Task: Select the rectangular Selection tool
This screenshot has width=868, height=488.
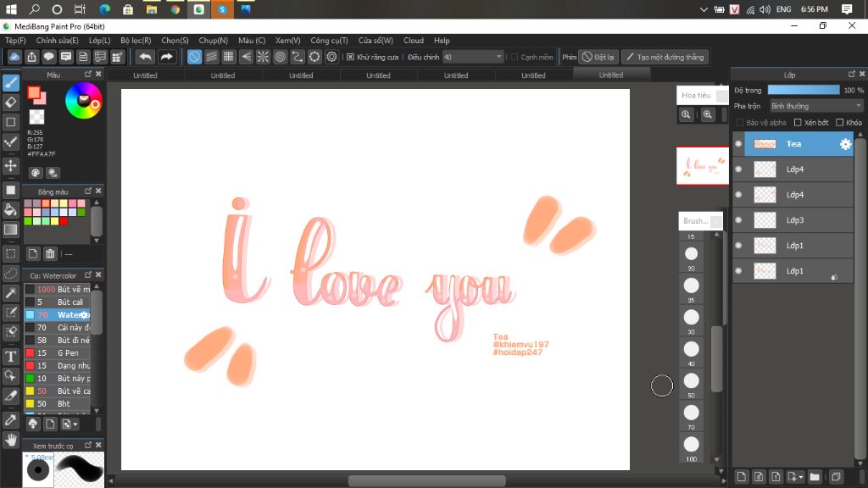Action: tap(10, 253)
